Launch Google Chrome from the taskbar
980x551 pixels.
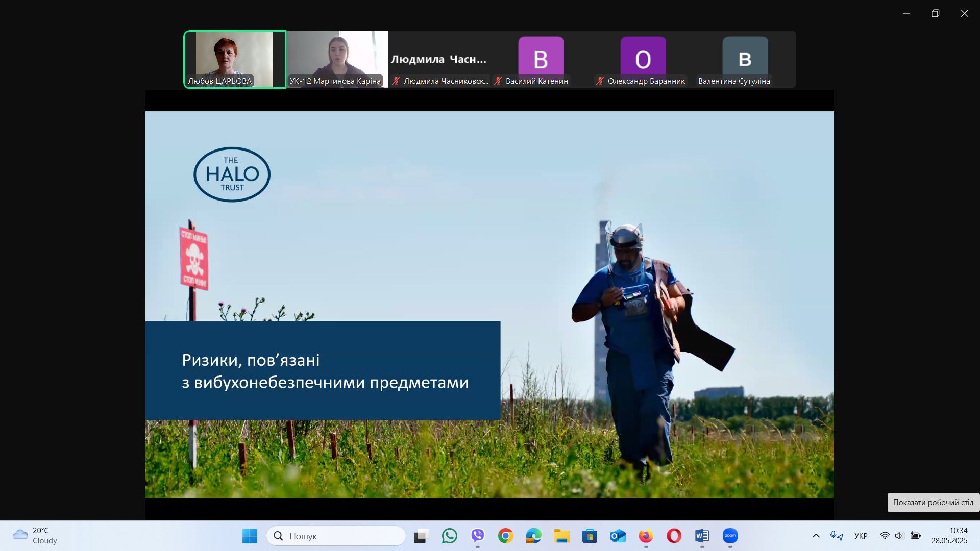click(505, 536)
